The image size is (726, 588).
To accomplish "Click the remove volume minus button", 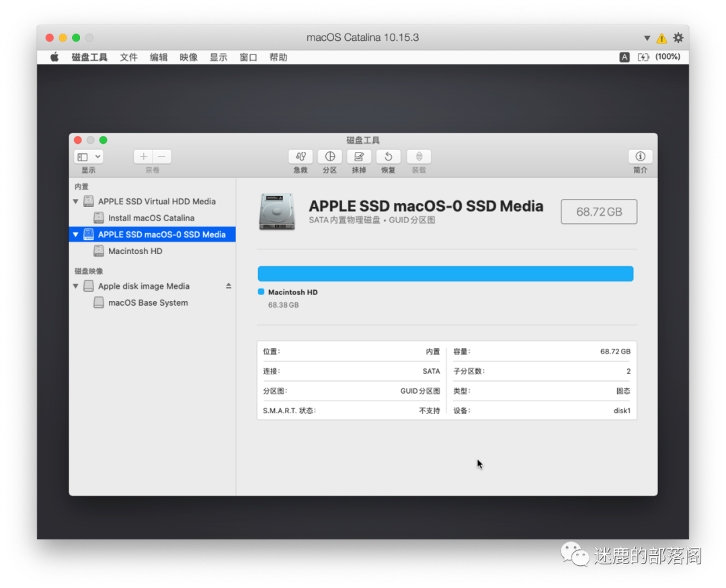I will [162, 157].
